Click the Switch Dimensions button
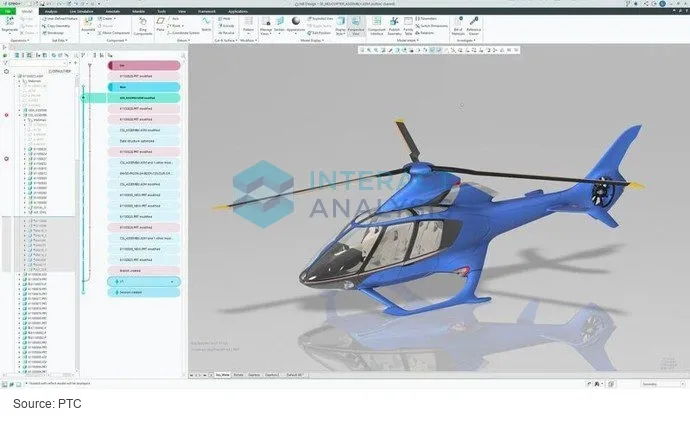The image size is (690, 421). (x=431, y=26)
